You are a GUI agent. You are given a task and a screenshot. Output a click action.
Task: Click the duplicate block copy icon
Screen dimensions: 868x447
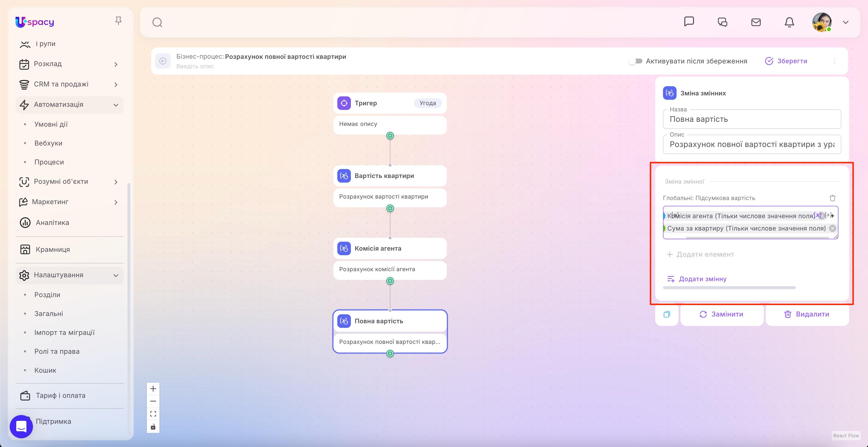[x=666, y=314]
